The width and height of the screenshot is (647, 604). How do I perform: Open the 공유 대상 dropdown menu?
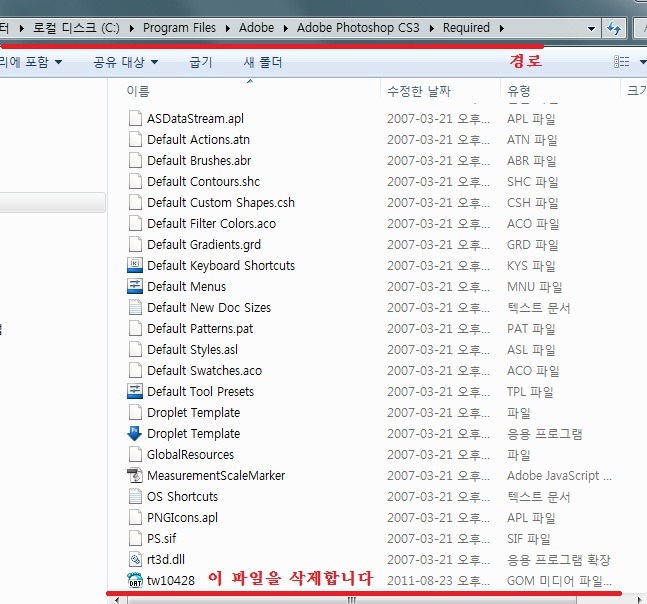(126, 62)
